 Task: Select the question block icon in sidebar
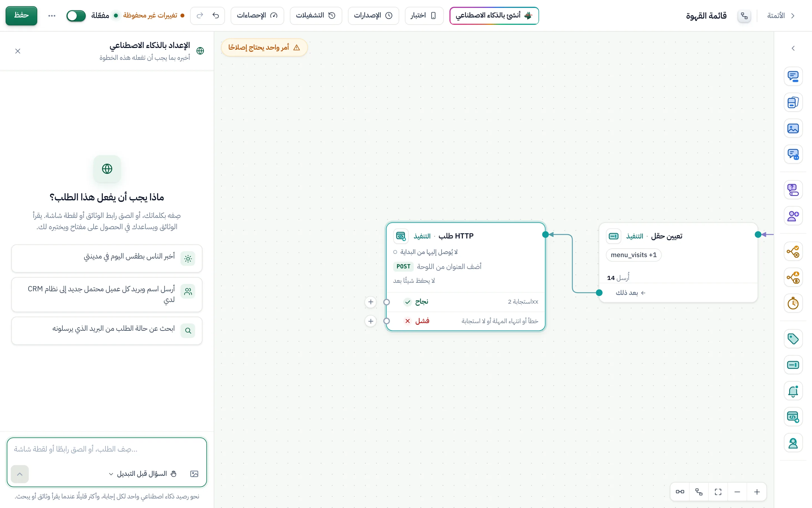[x=793, y=190]
